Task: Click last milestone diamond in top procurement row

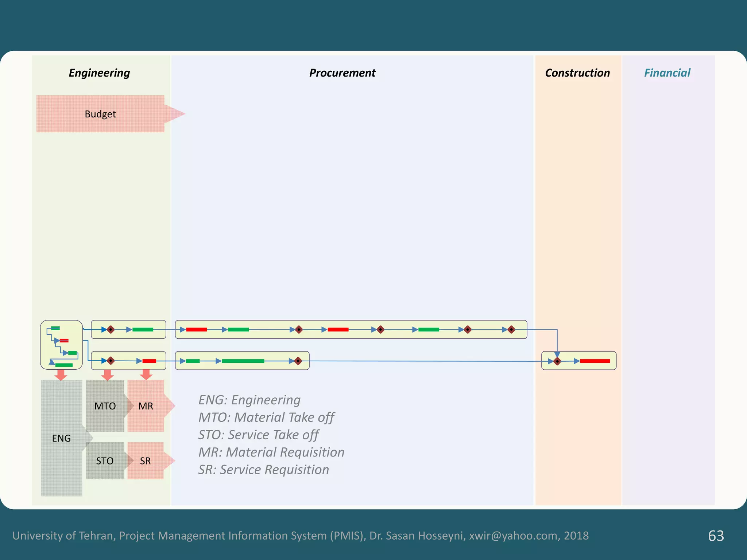Action: coord(511,330)
